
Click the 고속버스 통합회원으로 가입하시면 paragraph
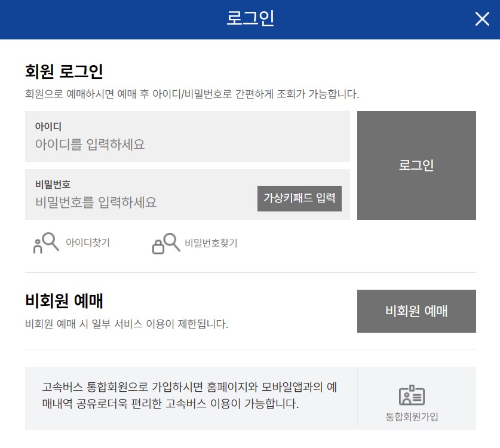point(189,395)
